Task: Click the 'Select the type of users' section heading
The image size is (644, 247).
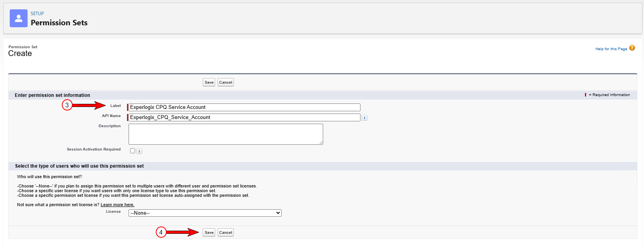Action: (x=79, y=166)
